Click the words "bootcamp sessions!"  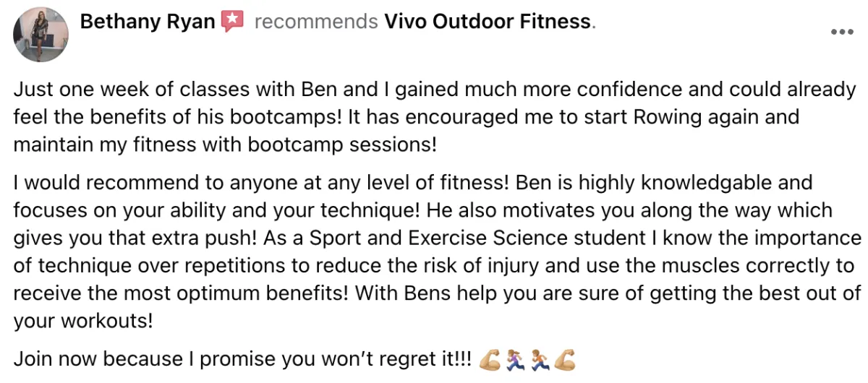(x=341, y=144)
